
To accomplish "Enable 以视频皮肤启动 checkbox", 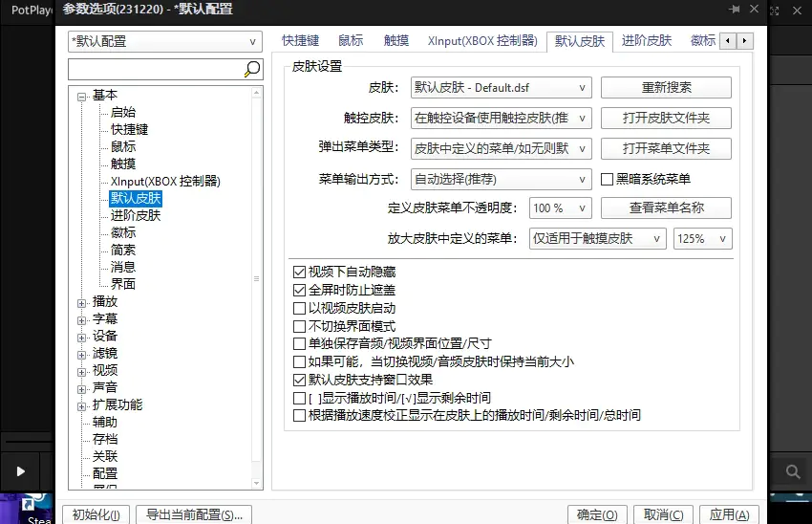I will tap(299, 309).
